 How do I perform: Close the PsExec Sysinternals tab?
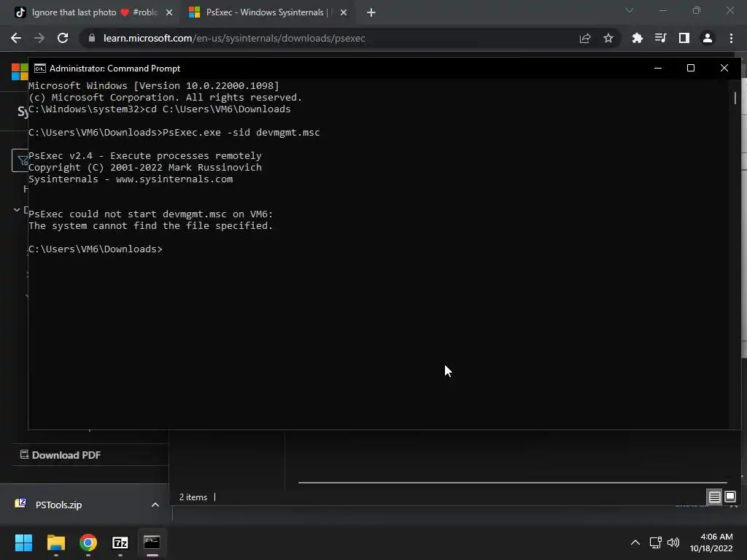[344, 12]
